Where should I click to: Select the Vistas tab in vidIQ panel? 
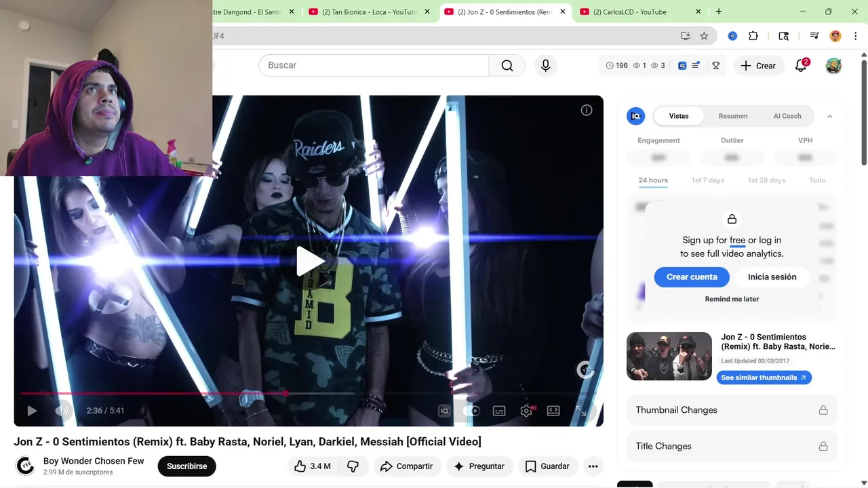tap(679, 116)
